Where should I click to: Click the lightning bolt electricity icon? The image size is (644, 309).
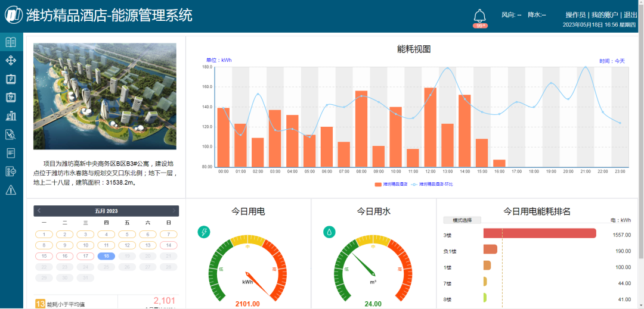pyautogui.click(x=204, y=232)
